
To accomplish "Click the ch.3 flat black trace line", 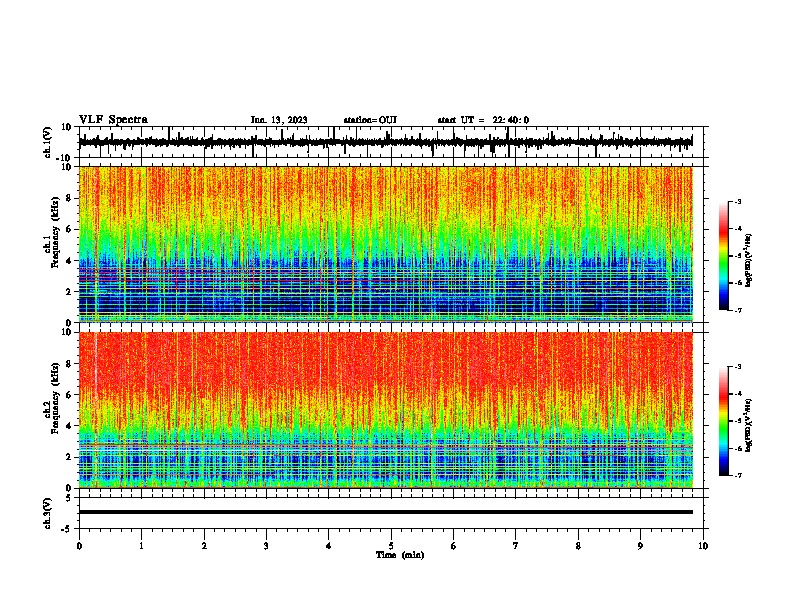I will click(x=386, y=512).
